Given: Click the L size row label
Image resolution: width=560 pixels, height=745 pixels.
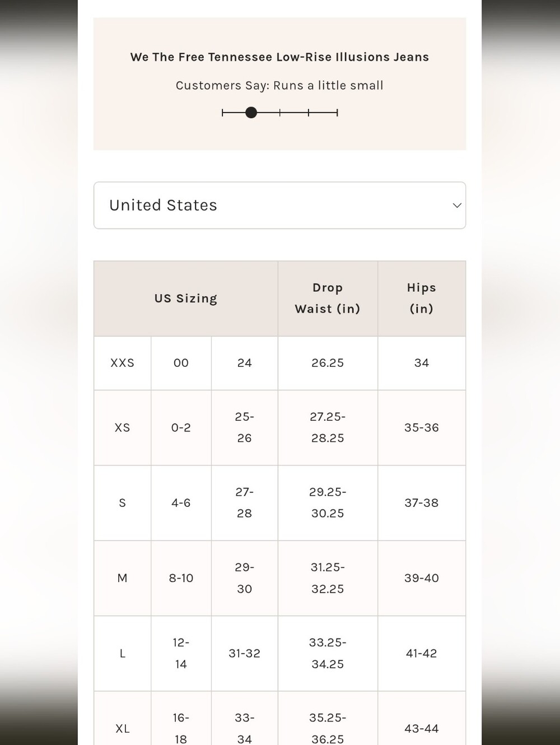Looking at the screenshot, I should tap(123, 654).
